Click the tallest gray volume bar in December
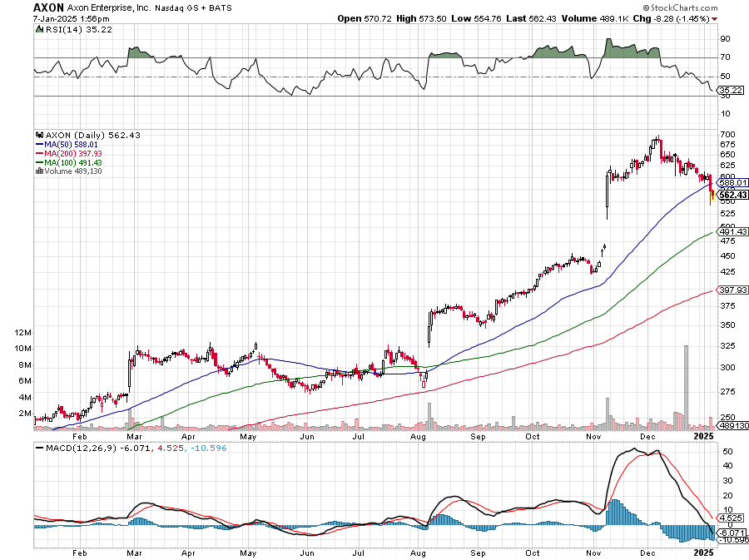 pyautogui.click(x=686, y=388)
